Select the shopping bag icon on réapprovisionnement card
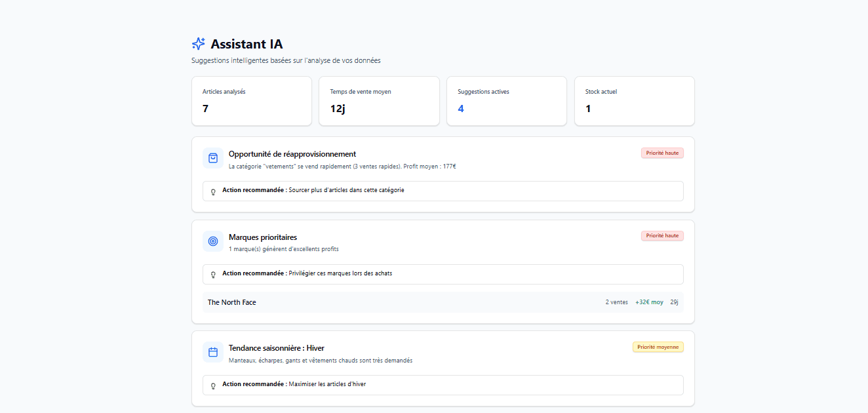The height and width of the screenshot is (413, 868). click(212, 157)
